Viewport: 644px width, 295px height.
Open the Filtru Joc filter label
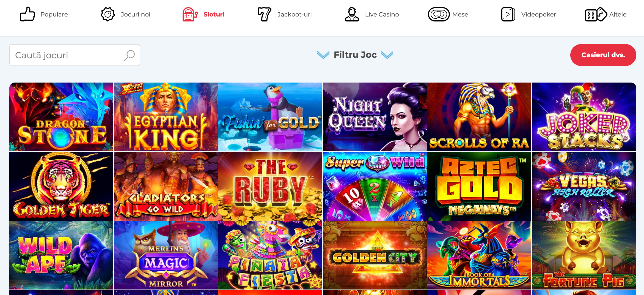tap(355, 55)
